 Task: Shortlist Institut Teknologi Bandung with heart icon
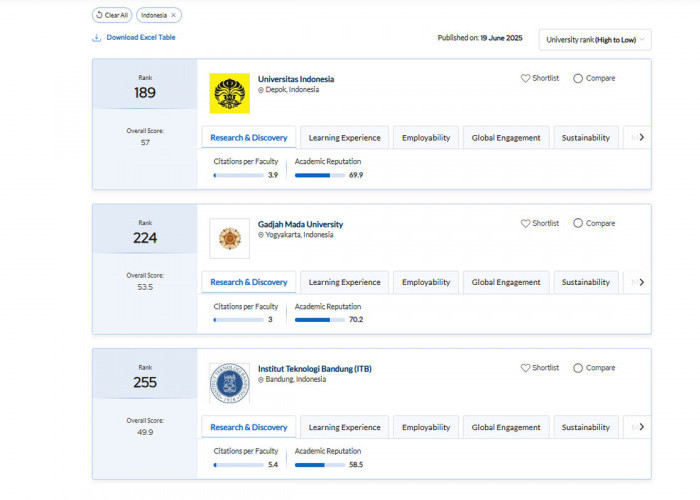click(x=526, y=368)
